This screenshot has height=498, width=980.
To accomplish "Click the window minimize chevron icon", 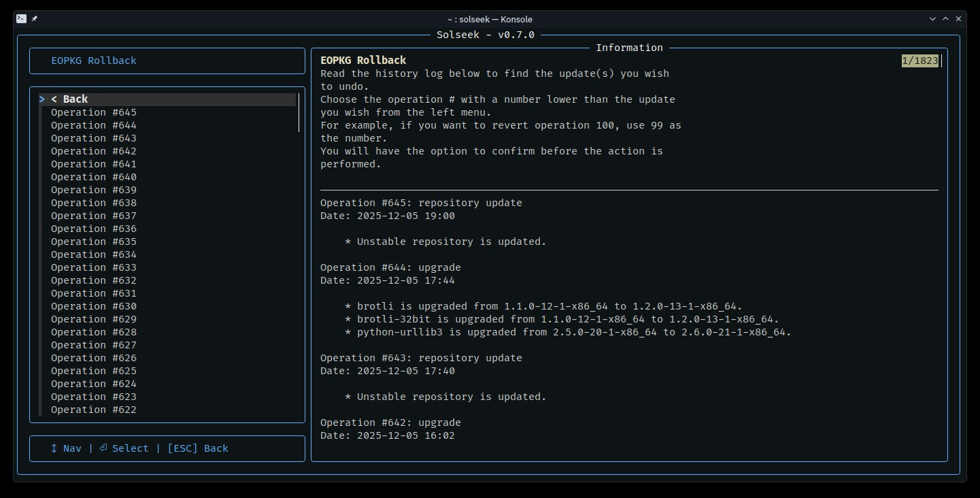I will click(932, 19).
